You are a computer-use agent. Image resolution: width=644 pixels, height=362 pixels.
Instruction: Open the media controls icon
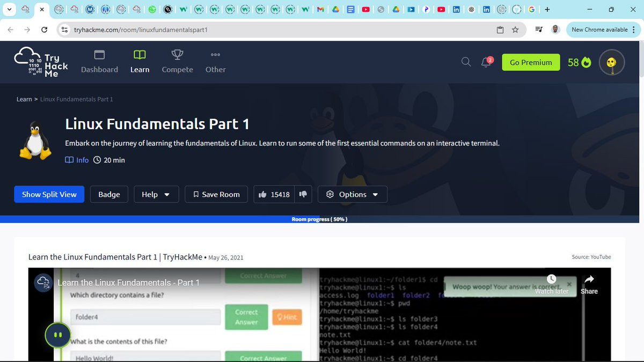tap(539, 29)
